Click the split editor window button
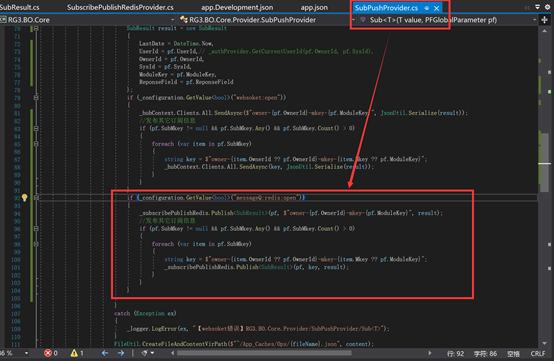The height and width of the screenshot is (361, 554). 544,20
